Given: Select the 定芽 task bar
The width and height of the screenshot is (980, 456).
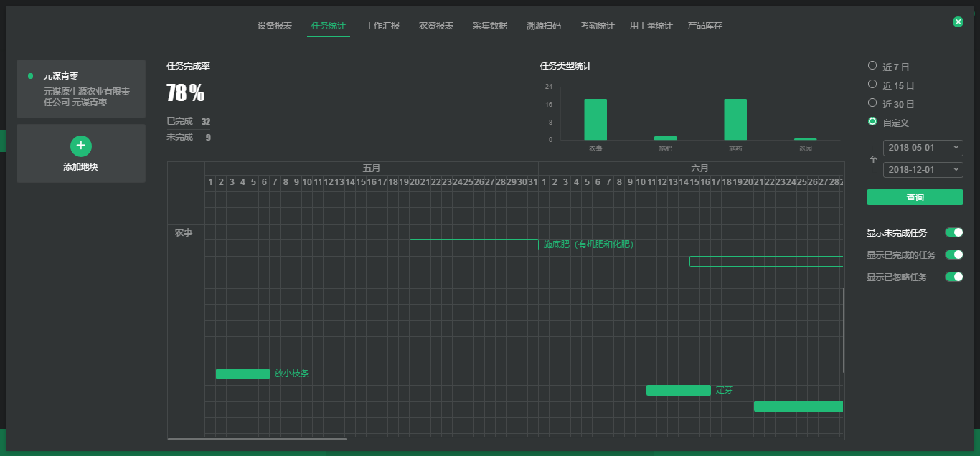Looking at the screenshot, I should (x=678, y=391).
